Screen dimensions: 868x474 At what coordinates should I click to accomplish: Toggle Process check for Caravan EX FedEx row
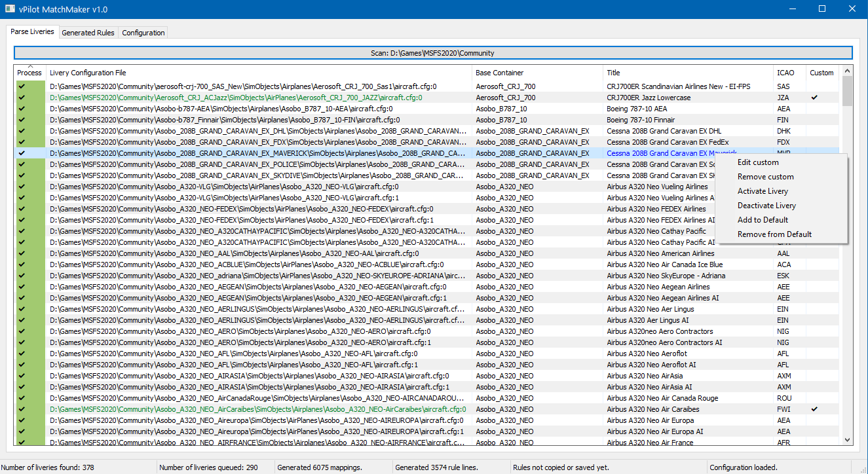22,142
